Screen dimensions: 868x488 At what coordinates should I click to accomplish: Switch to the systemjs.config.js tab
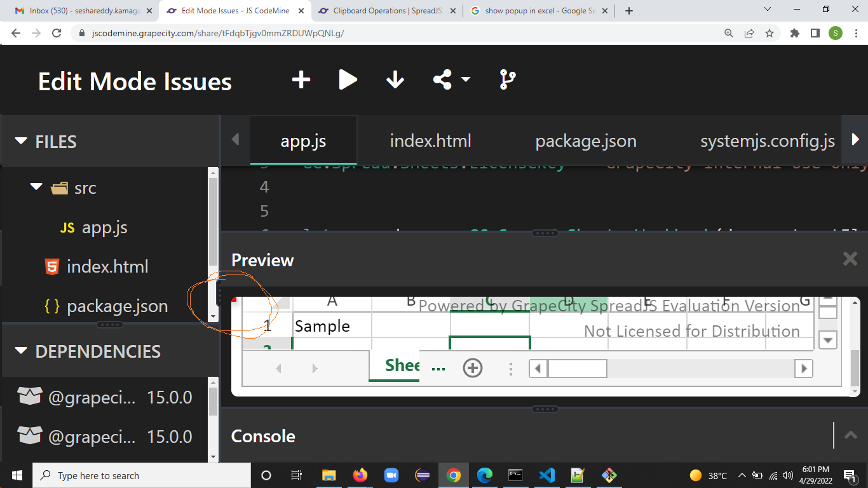click(x=767, y=140)
